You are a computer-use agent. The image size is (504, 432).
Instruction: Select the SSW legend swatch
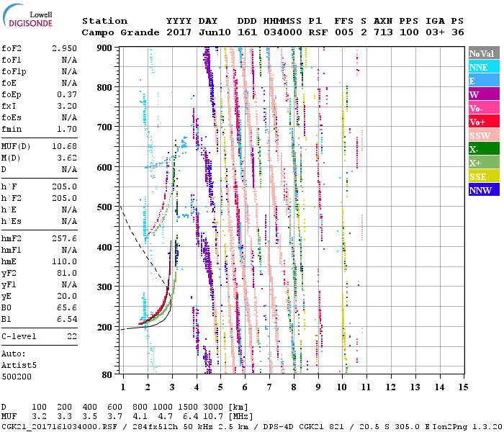tap(484, 135)
